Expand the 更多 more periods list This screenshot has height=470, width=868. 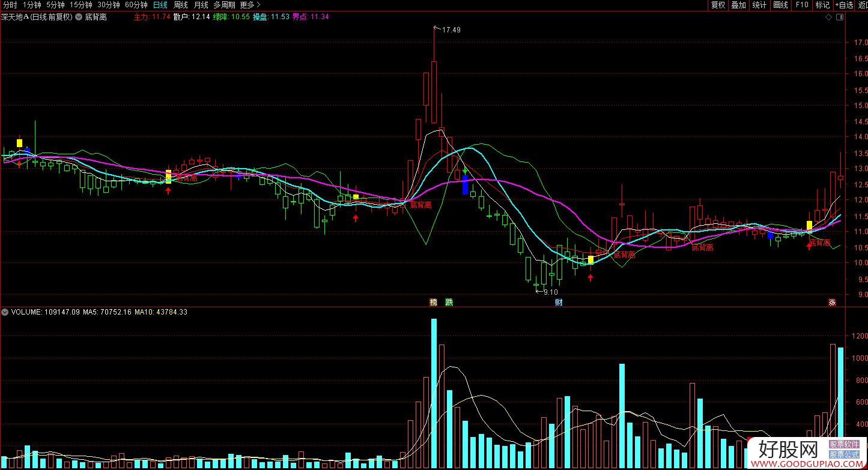click(249, 5)
